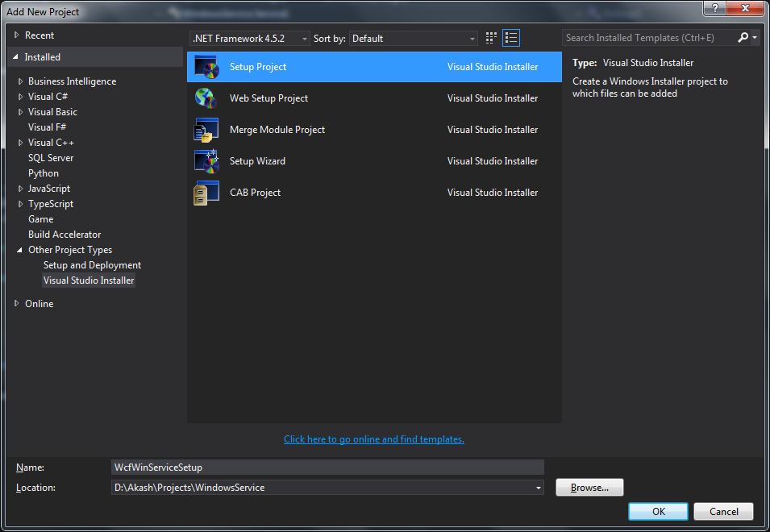Image resolution: width=770 pixels, height=532 pixels.
Task: Click the search magnifier in templates search
Action: [x=743, y=37]
